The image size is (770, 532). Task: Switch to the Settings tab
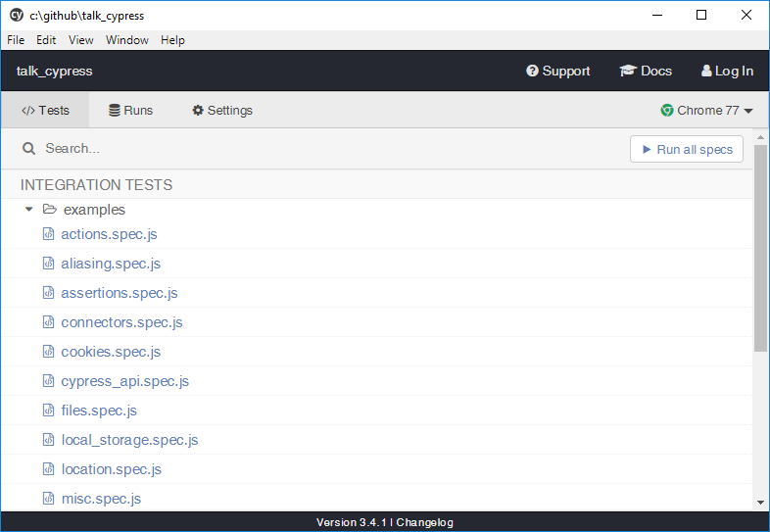tap(222, 110)
